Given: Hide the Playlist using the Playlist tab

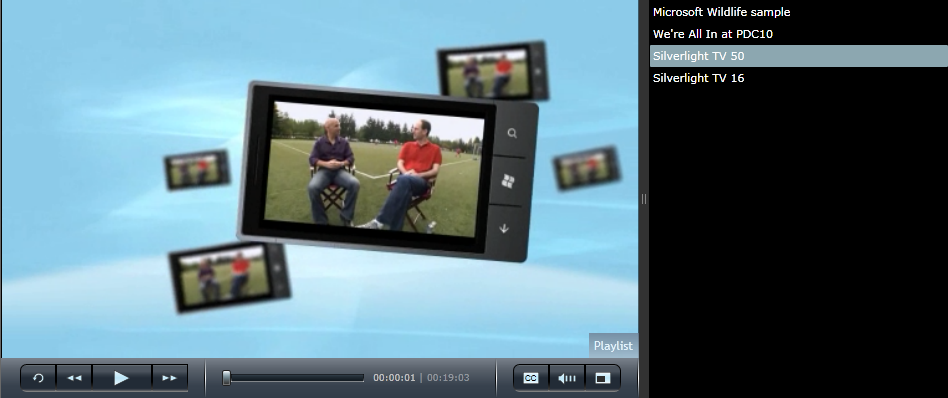Looking at the screenshot, I should click(613, 345).
